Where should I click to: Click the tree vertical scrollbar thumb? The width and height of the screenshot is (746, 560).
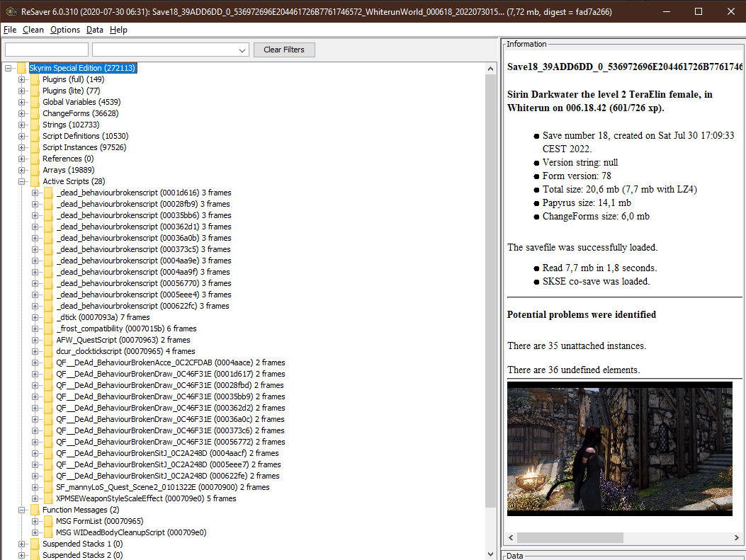click(490, 290)
